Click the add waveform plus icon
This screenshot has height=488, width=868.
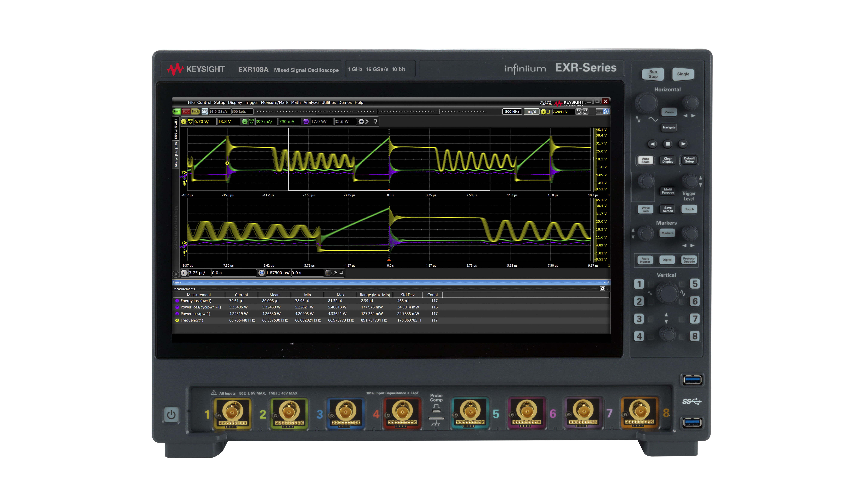point(361,122)
